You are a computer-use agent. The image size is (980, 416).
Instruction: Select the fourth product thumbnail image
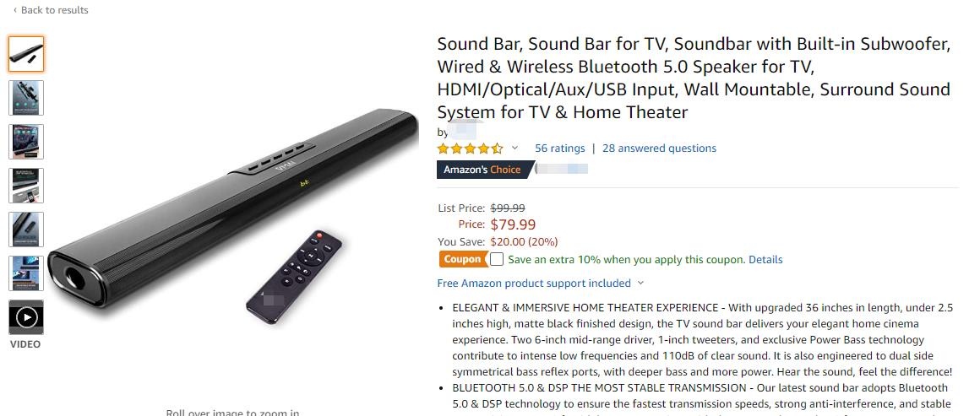pyautogui.click(x=26, y=186)
